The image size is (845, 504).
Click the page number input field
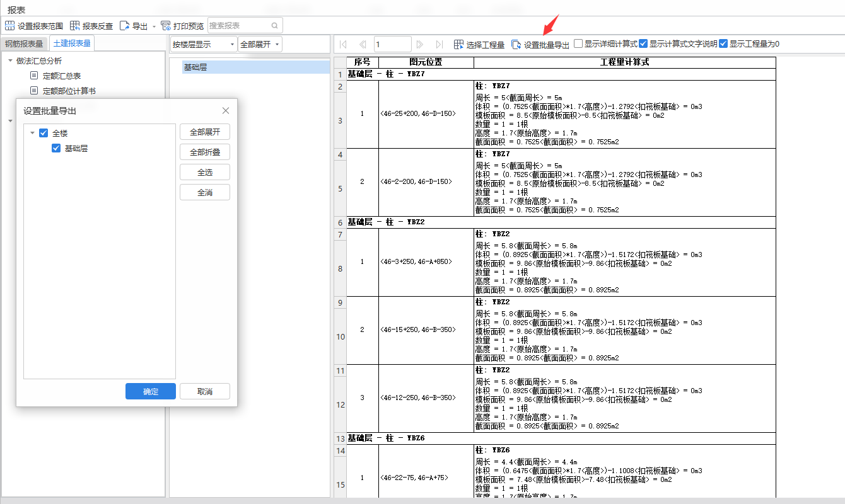(392, 44)
